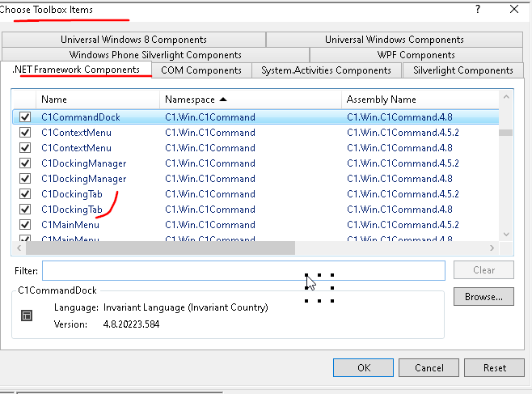Sort list by Assembly Name column header

tap(420, 100)
